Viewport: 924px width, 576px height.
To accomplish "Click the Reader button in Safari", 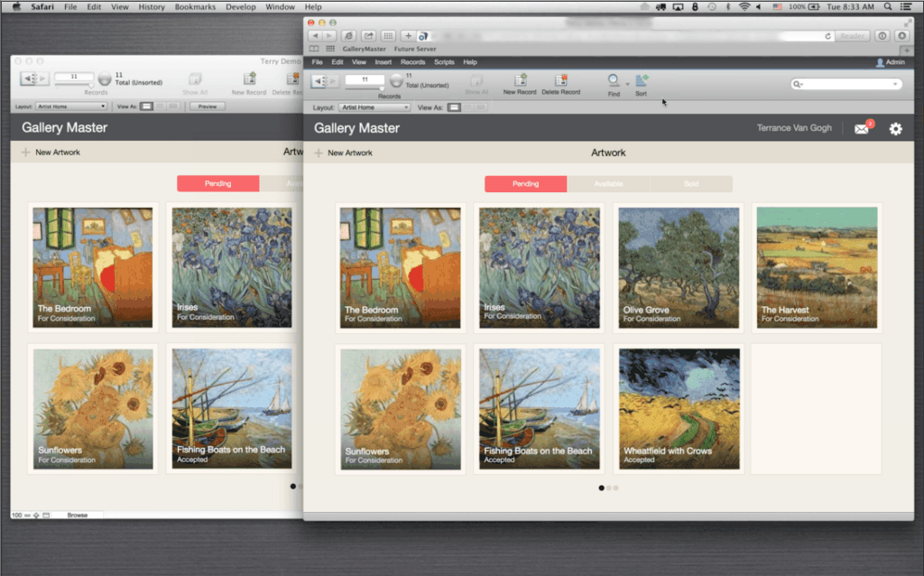I will tap(852, 36).
